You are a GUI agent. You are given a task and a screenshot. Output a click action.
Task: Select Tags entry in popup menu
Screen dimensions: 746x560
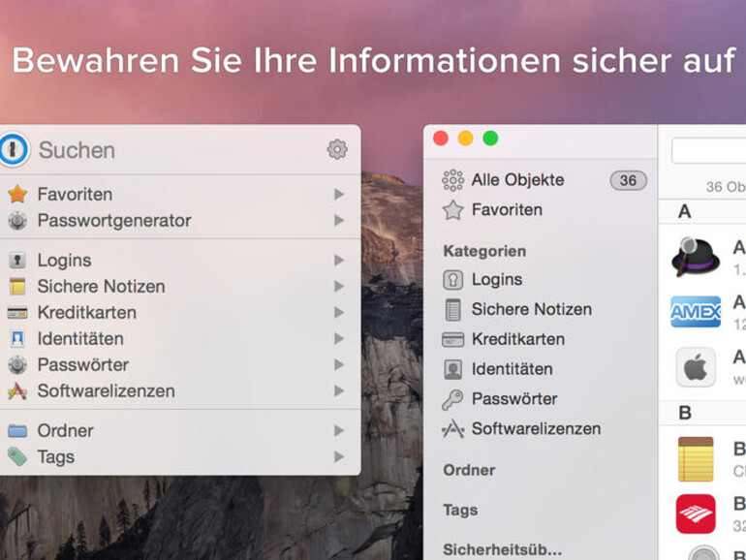pyautogui.click(x=178, y=456)
